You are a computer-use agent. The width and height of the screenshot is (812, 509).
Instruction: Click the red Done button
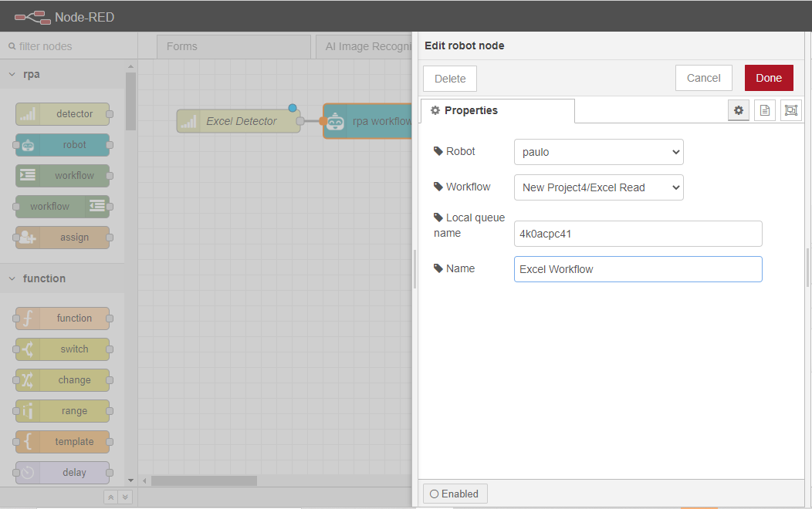point(769,78)
